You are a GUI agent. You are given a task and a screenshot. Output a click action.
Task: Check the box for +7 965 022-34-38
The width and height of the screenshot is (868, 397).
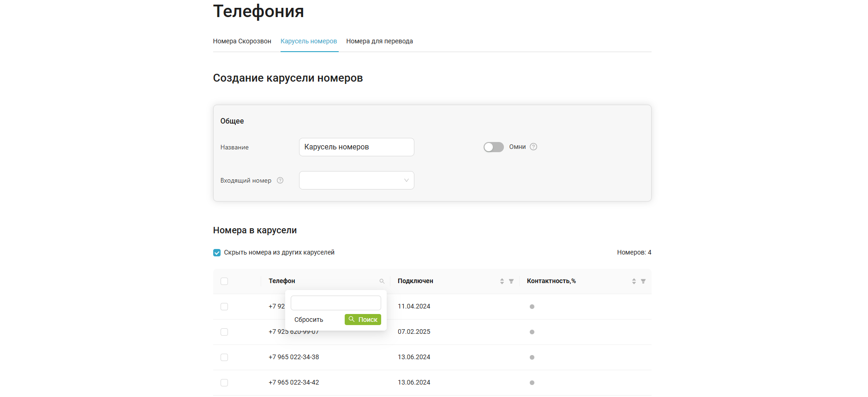tap(224, 357)
